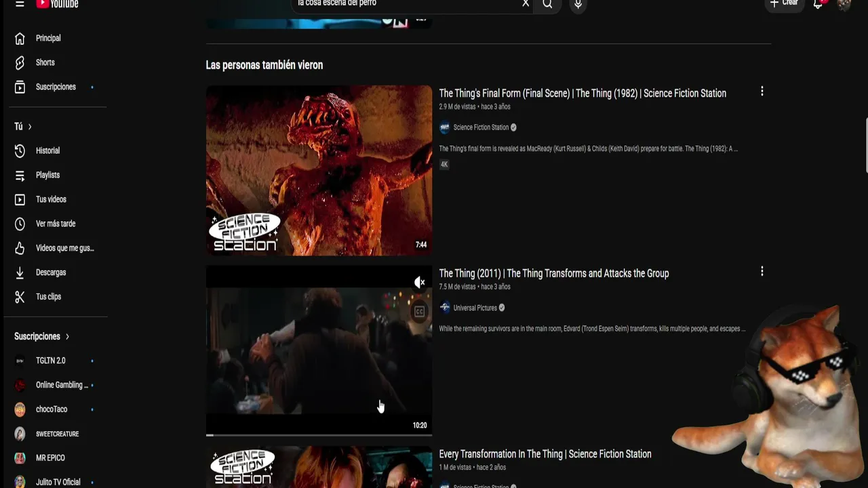Expand Suscripciones list header chevron
Screen dimensions: 868x488
67,336
